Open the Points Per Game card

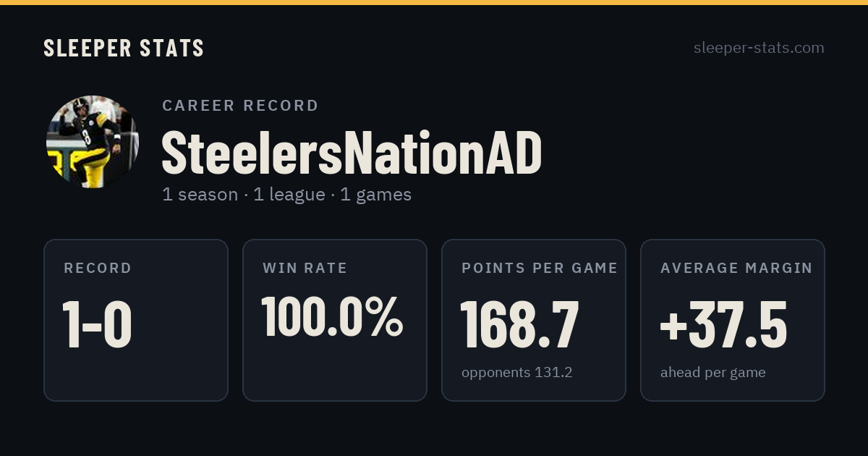pos(534,320)
